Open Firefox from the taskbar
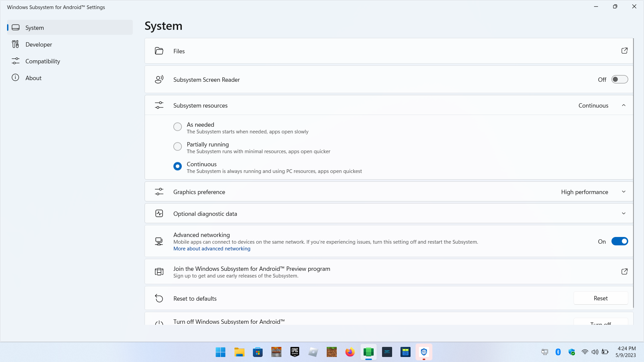Image resolution: width=644 pixels, height=362 pixels. point(350,352)
